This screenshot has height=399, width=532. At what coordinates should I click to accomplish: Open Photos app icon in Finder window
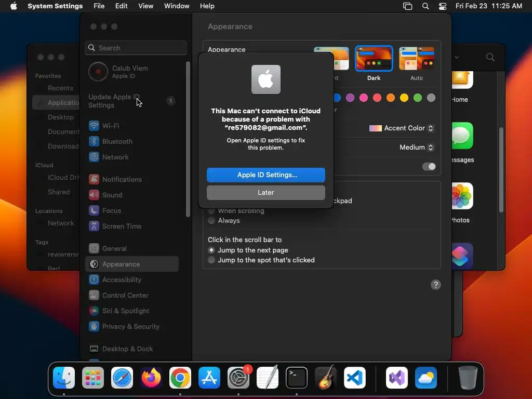click(x=462, y=196)
